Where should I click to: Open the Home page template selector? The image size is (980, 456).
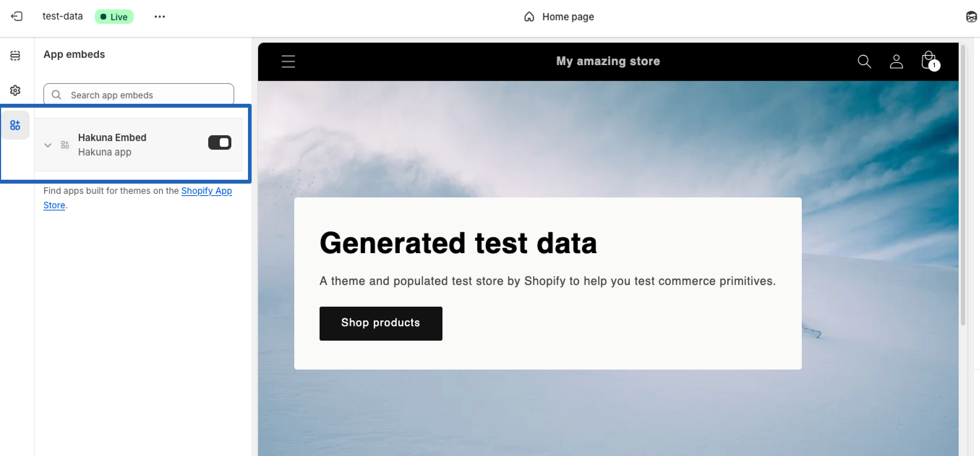tap(559, 17)
